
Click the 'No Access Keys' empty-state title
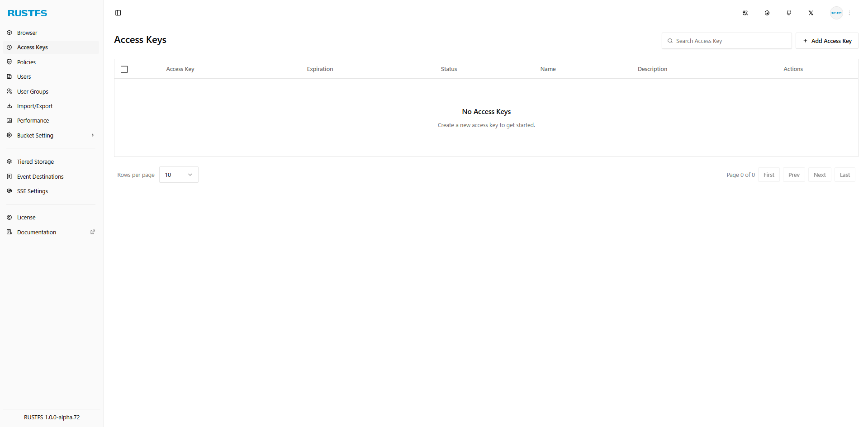486,111
